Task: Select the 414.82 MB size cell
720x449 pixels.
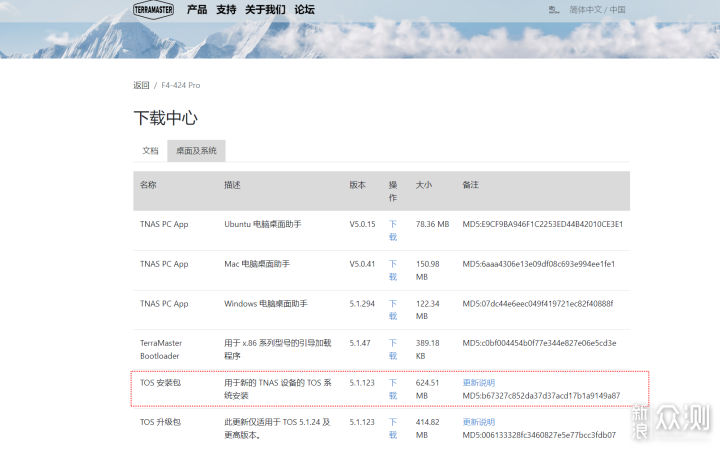Action: pyautogui.click(x=428, y=428)
